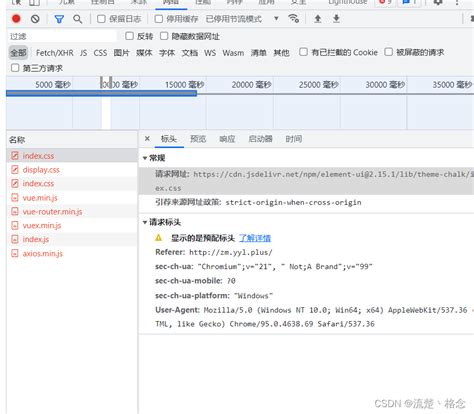Tick the 被屏蔽的请求 checkbox

click(388, 52)
